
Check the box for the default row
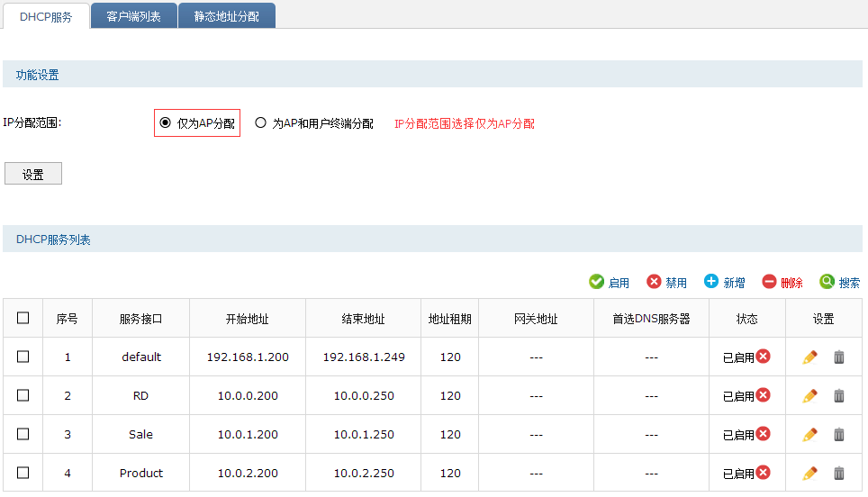pyautogui.click(x=23, y=357)
